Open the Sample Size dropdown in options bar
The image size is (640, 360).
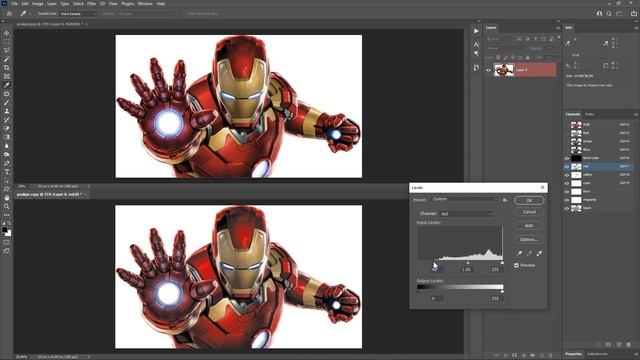click(78, 14)
